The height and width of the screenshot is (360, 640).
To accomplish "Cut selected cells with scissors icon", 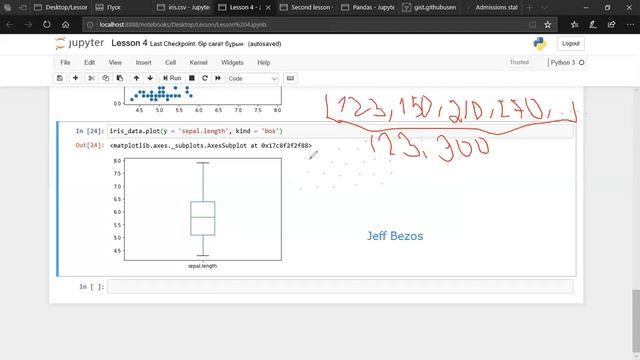I will click(x=91, y=78).
